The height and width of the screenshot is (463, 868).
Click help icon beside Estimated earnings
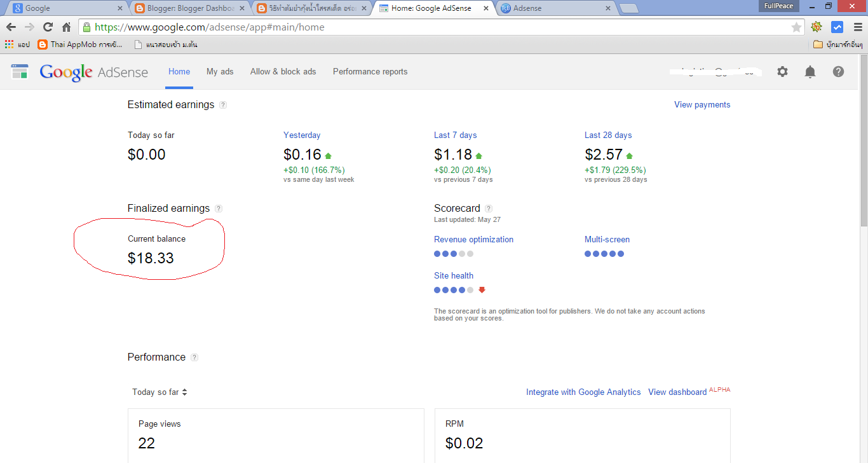click(x=223, y=105)
